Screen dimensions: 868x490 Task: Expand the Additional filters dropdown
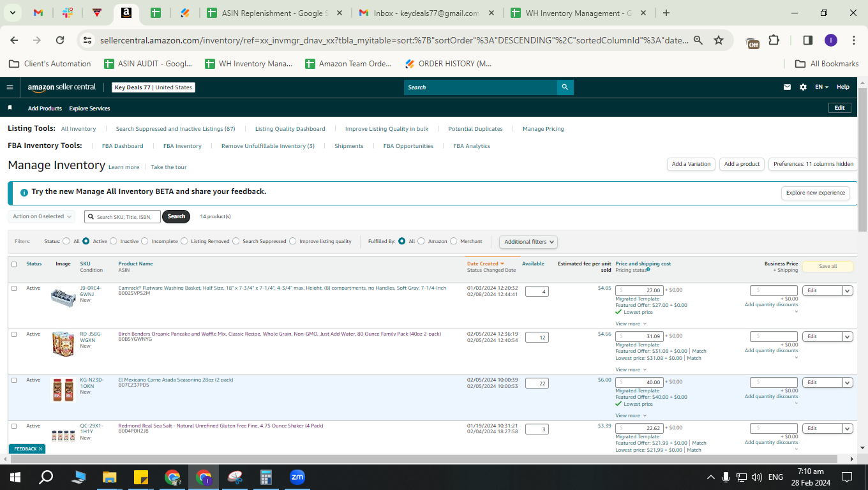[528, 242]
